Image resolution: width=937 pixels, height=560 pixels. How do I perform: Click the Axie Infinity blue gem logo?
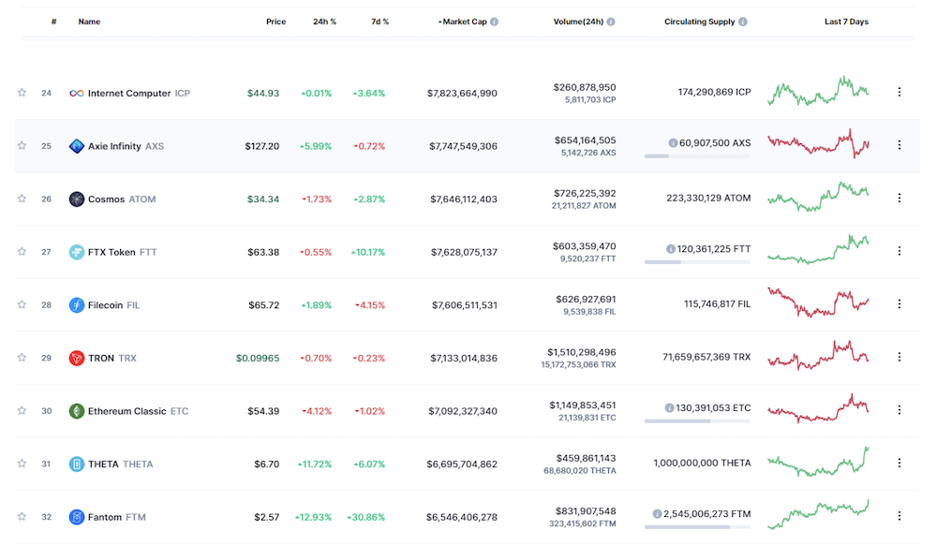click(77, 146)
